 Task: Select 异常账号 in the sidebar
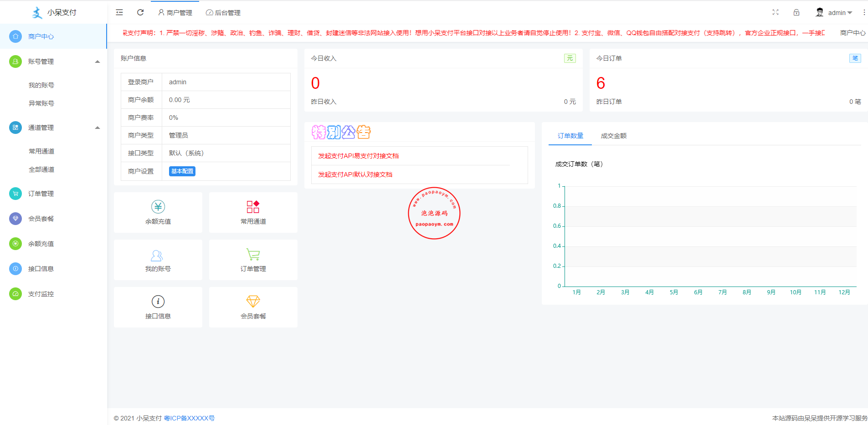pyautogui.click(x=41, y=103)
